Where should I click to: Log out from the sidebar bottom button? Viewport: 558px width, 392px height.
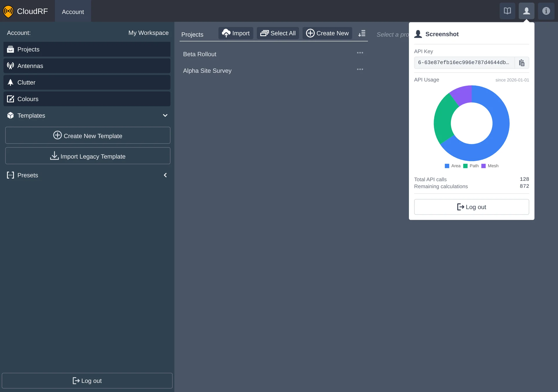(87, 381)
